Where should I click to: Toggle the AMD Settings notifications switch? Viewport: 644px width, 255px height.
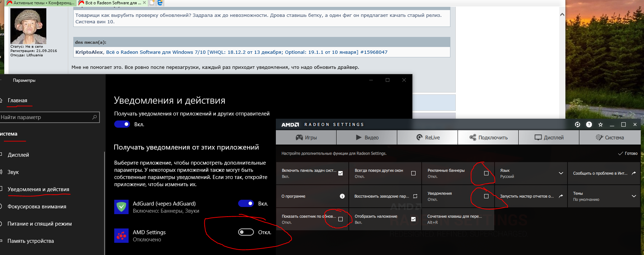246,232
